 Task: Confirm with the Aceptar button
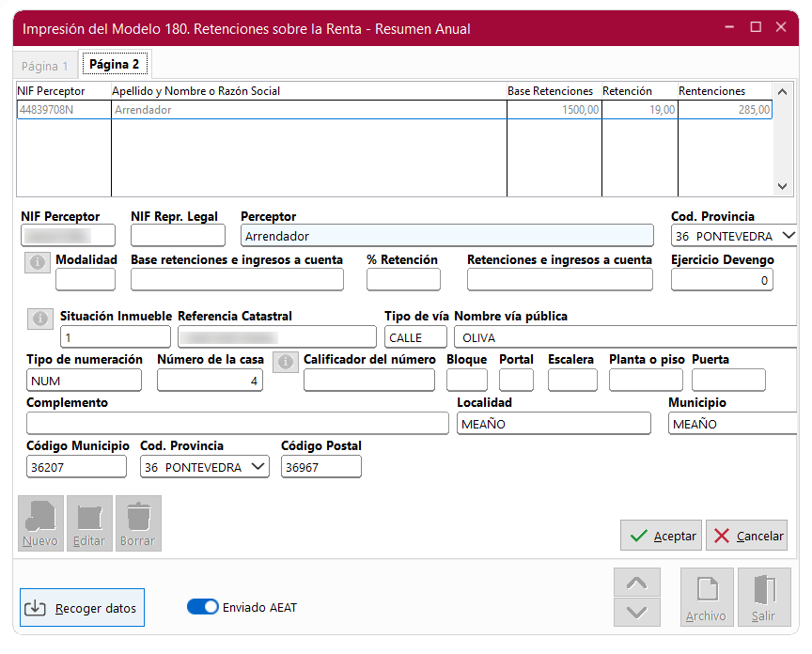tap(662, 536)
